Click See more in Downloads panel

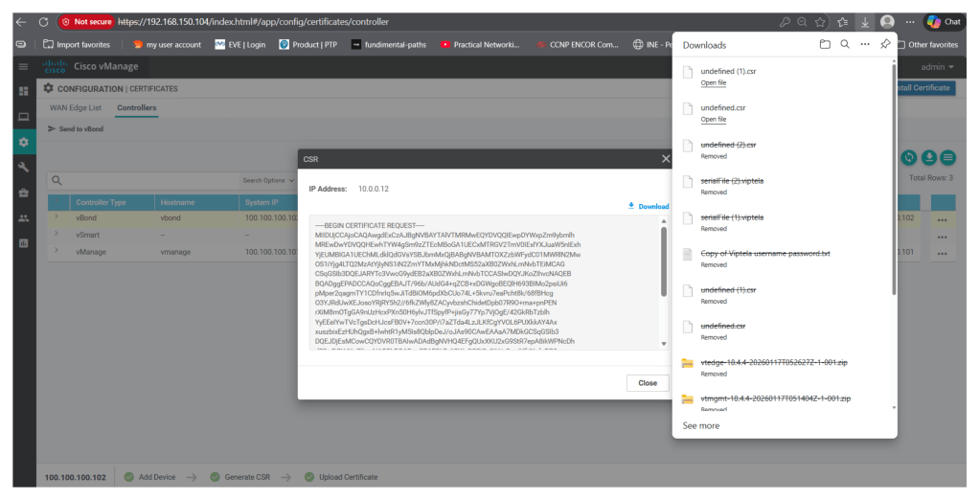pos(700,425)
